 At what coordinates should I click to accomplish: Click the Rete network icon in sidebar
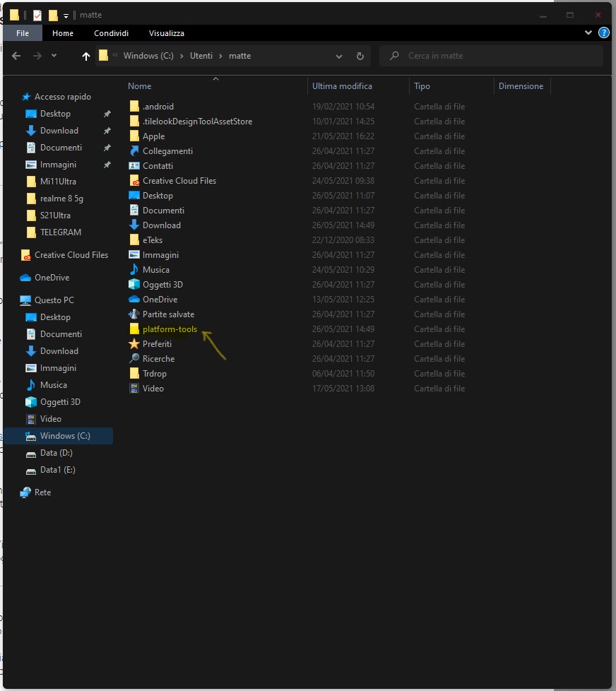click(26, 492)
